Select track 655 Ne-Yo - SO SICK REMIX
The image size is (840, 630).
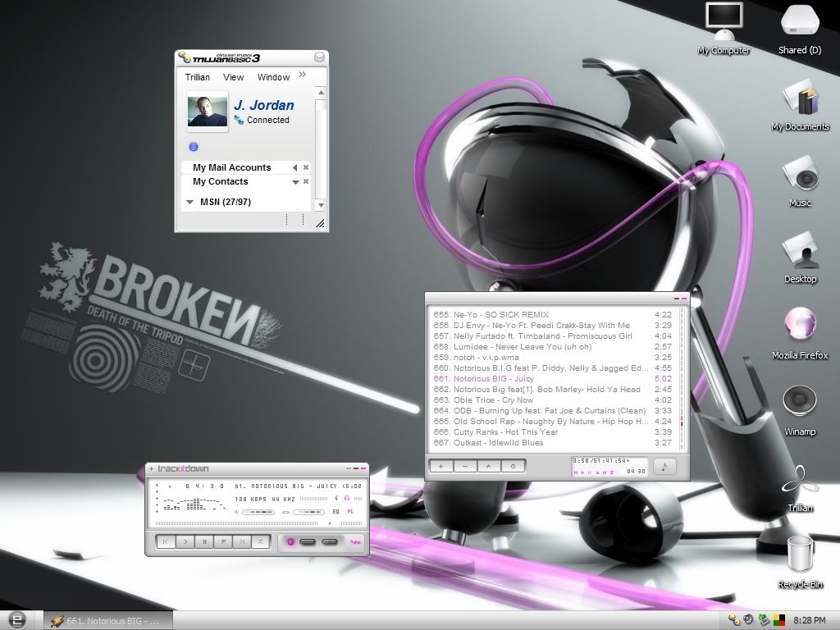point(553,314)
